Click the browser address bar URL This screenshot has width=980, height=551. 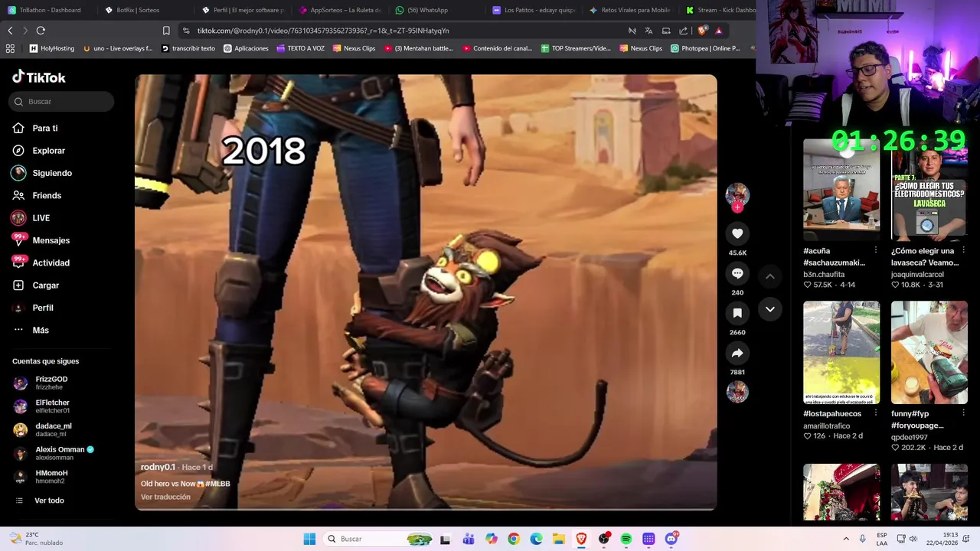click(x=323, y=31)
